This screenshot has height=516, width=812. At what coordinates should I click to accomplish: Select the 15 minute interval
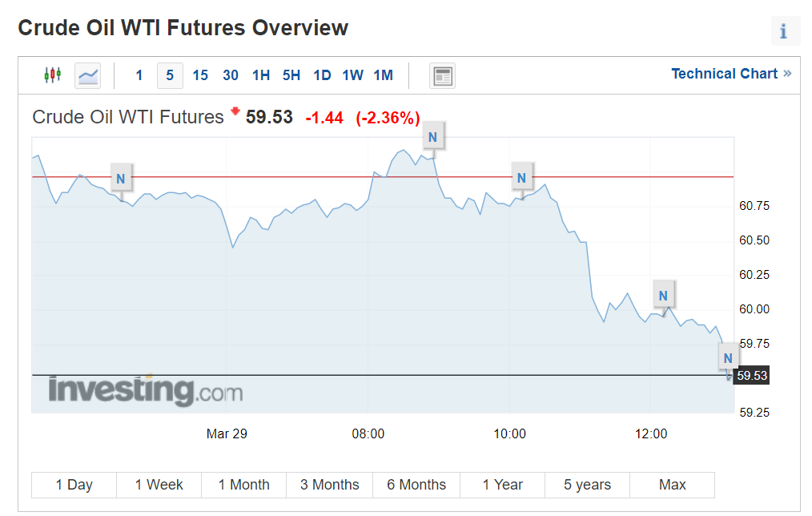(x=200, y=75)
